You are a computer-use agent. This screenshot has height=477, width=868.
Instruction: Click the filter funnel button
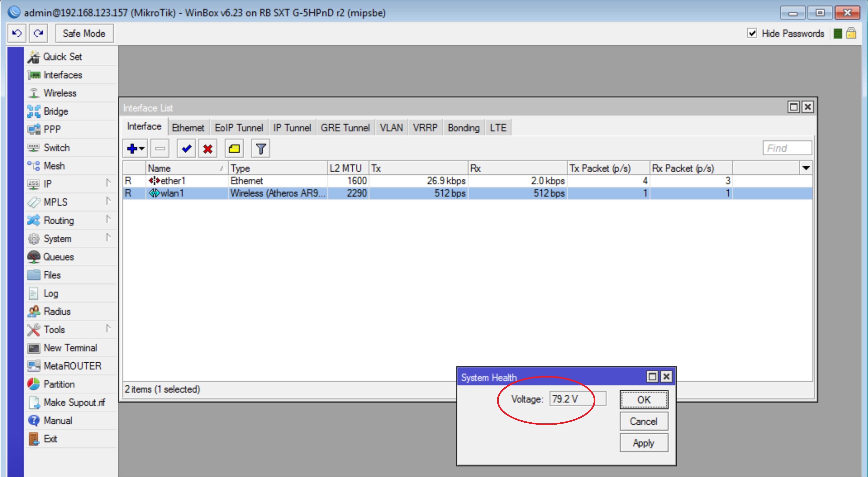[261, 148]
